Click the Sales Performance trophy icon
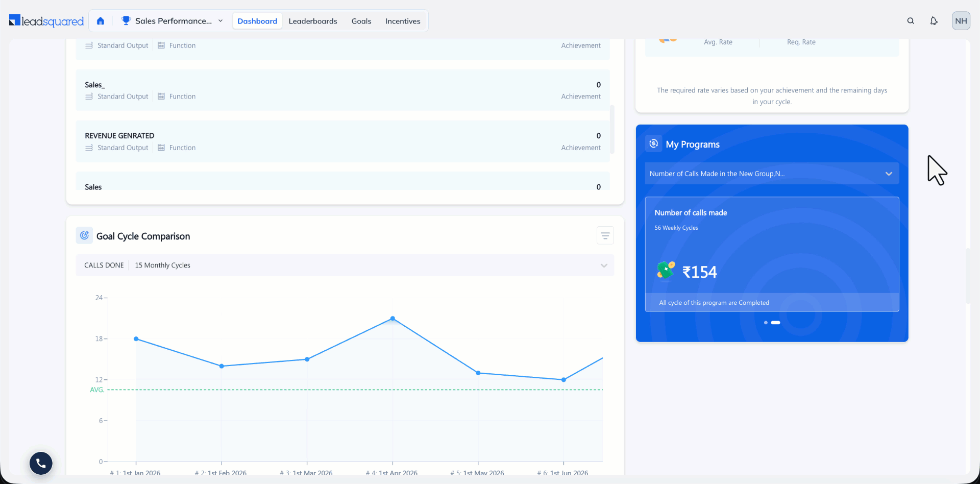The width and height of the screenshot is (980, 484). [126, 20]
